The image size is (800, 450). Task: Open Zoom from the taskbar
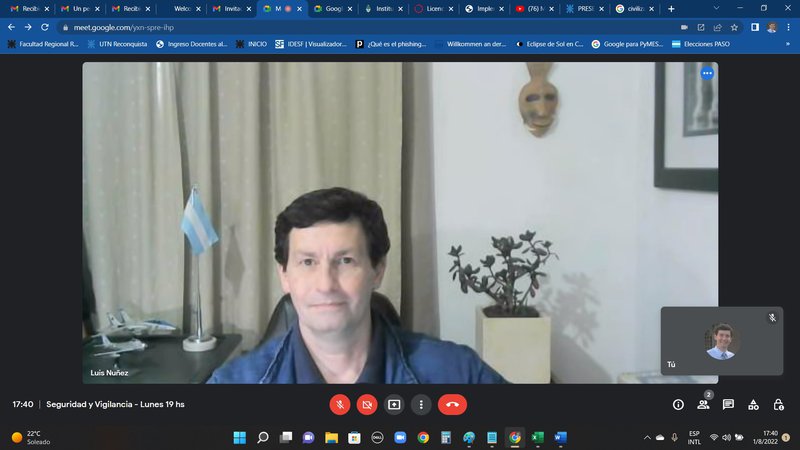[400, 437]
